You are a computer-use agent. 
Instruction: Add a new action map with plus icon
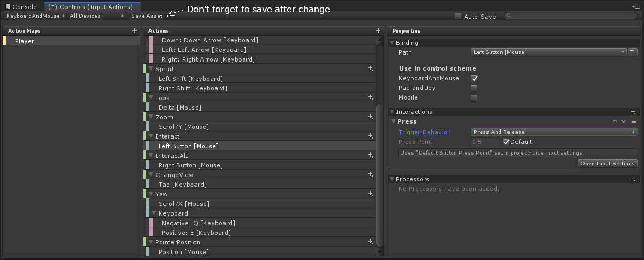(x=134, y=31)
